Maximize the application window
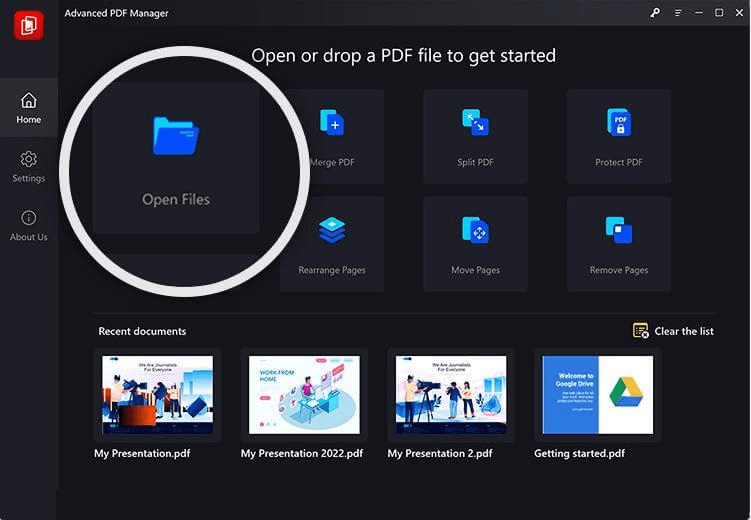Image resolution: width=751 pixels, height=520 pixels. pos(719,13)
